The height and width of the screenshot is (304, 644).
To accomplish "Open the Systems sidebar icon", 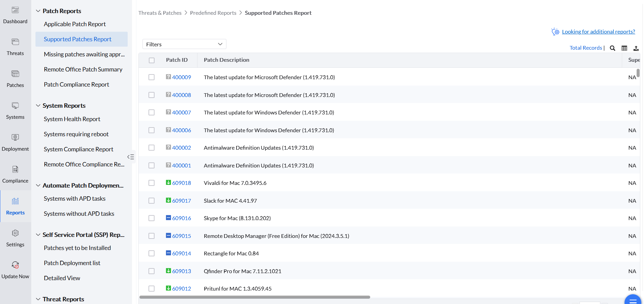I will tap(15, 106).
